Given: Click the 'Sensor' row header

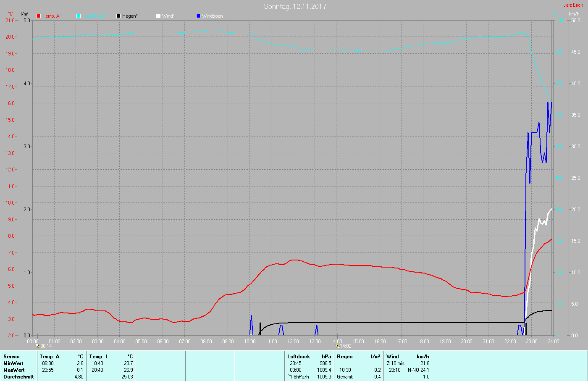Looking at the screenshot, I should (x=12, y=357).
